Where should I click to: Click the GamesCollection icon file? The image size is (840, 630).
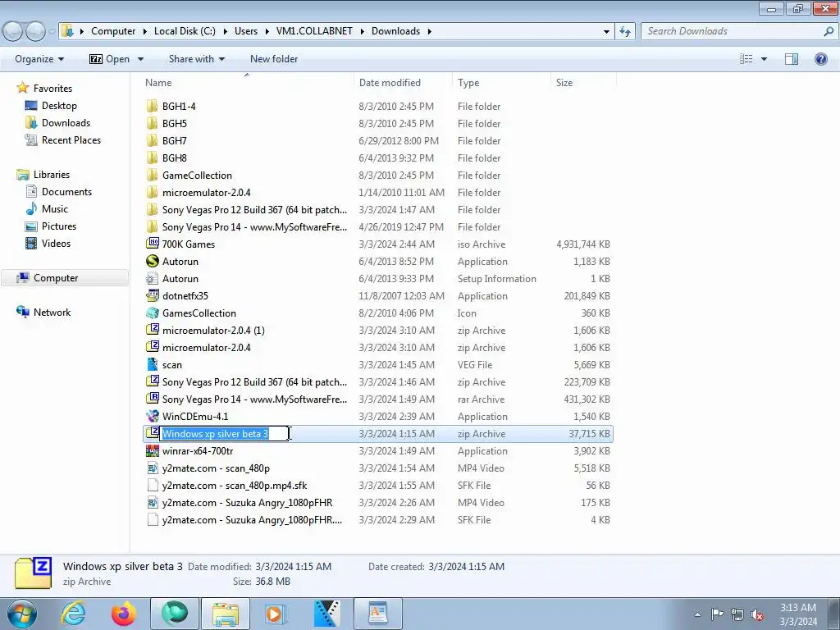(x=152, y=313)
